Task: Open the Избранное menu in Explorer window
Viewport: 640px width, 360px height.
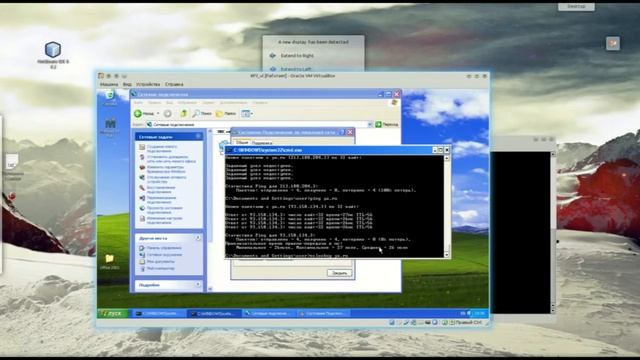Action: 187,102
